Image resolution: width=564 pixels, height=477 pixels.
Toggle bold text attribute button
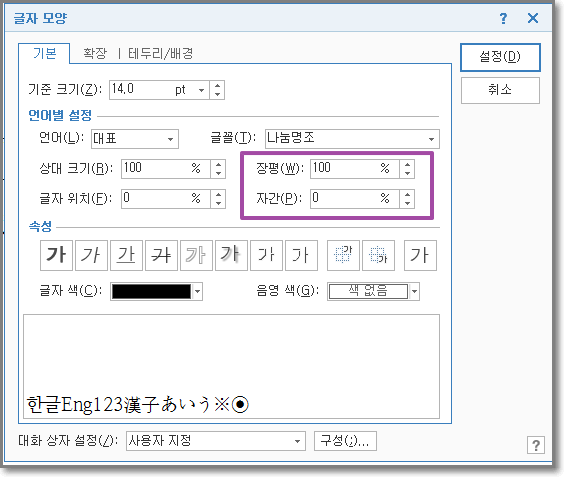(x=56, y=255)
